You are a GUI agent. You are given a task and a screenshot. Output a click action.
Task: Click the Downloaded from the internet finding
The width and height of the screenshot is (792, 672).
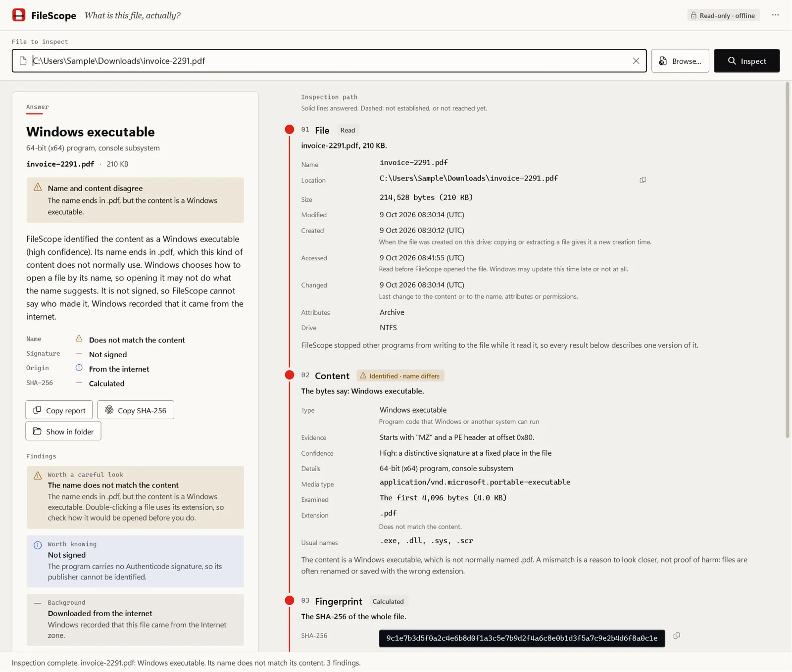click(135, 620)
